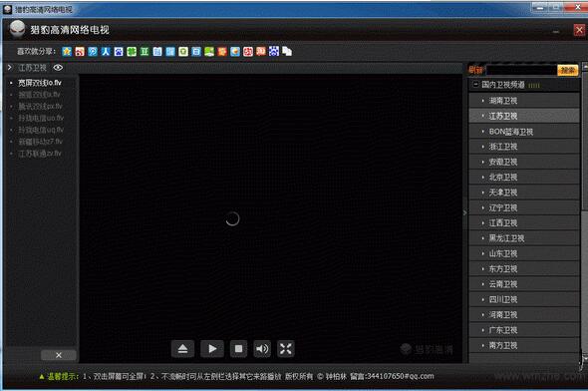This screenshot has width=588, height=391.
Task: Minimize the player with inner dash button
Action: pyautogui.click(x=556, y=32)
